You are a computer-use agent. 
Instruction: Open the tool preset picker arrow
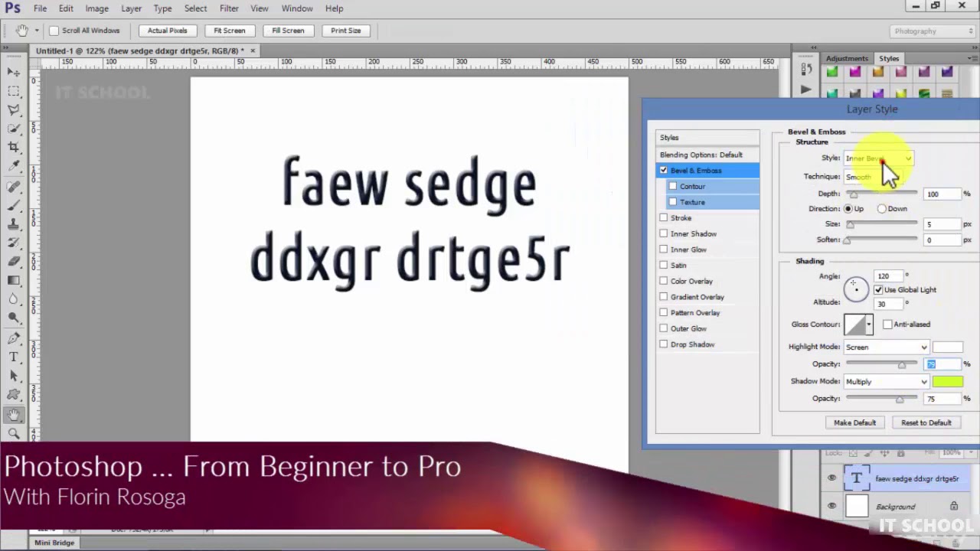pyautogui.click(x=36, y=31)
